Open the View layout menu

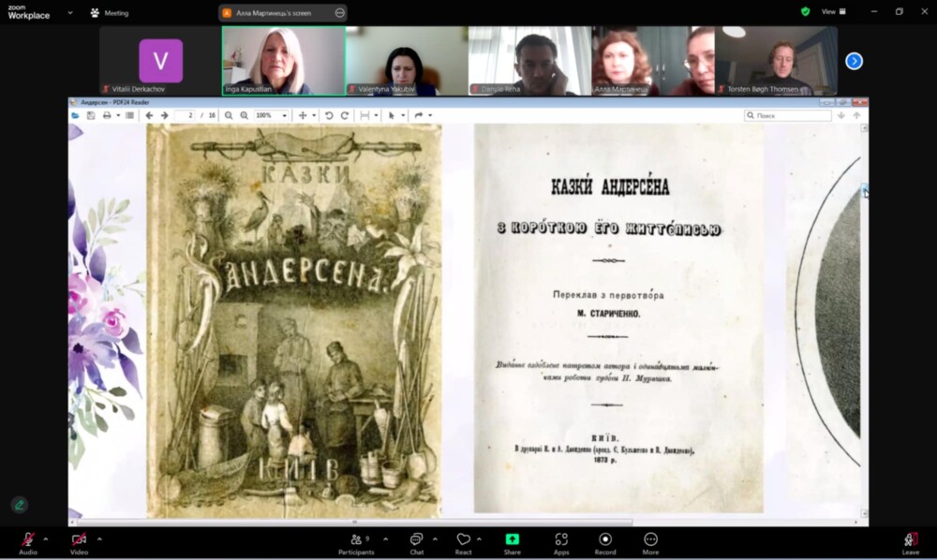coord(833,11)
